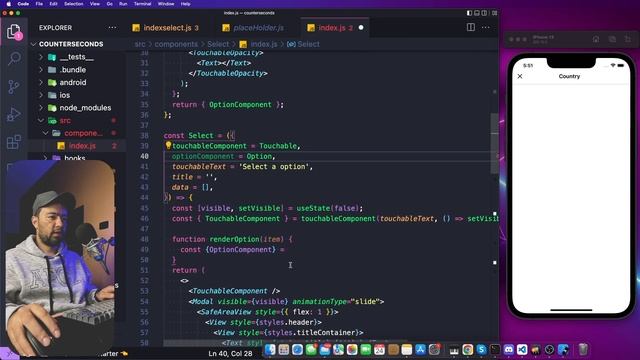
Task: Open App Store from the Dock
Action: click(420, 349)
